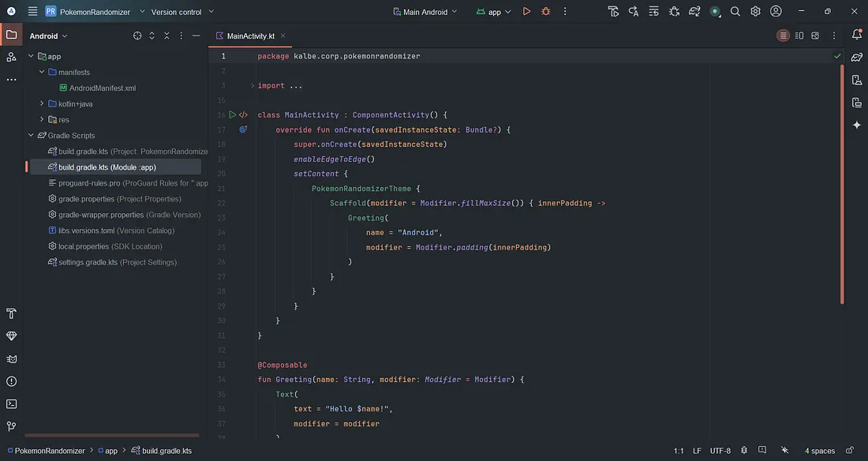The image size is (868, 461).
Task: Open the Device Manager panel
Action: 858,79
